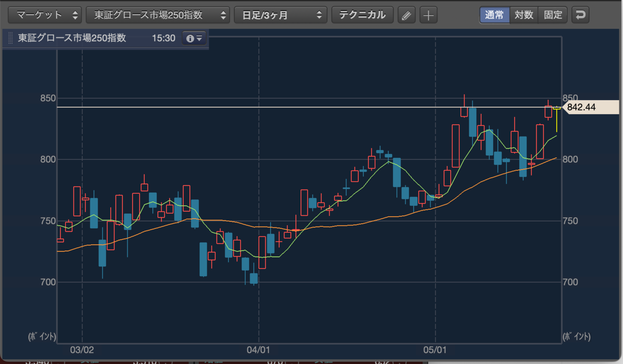Image resolution: width=623 pixels, height=364 pixels.
Task: Click the 850 label on left axis
Action: point(49,98)
